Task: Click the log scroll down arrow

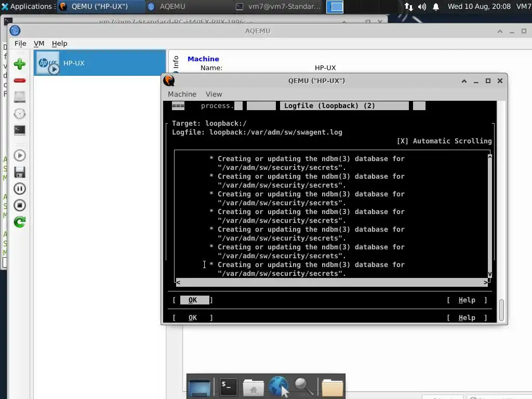Action: 489,273
